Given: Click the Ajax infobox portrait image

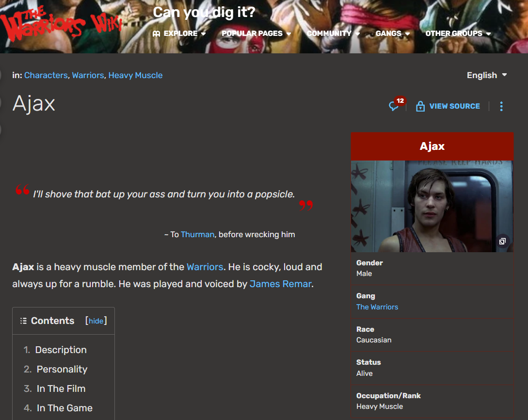Looking at the screenshot, I should pyautogui.click(x=432, y=206).
